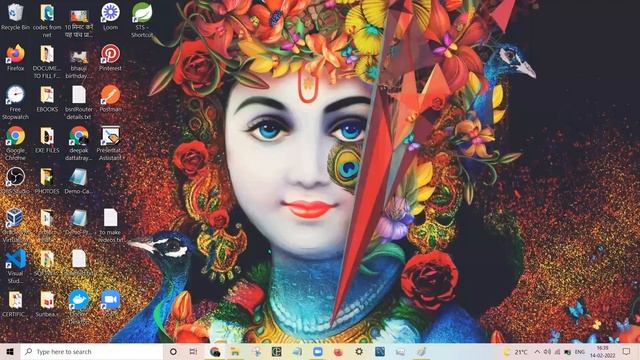Open the Sunbea... folder
The image size is (640, 360).
point(47,303)
